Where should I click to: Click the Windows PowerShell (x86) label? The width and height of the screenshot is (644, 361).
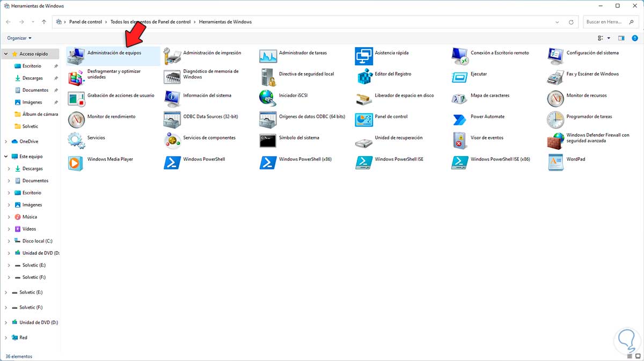click(x=305, y=159)
